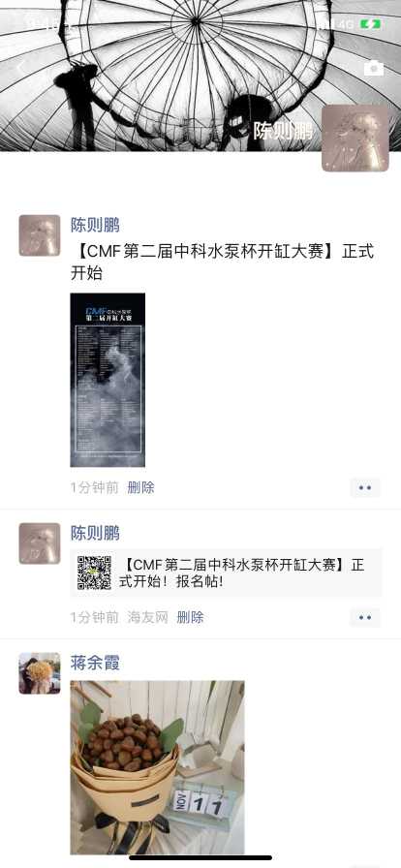Go back with the top-left arrow
401x868 pixels.
tap(20, 68)
